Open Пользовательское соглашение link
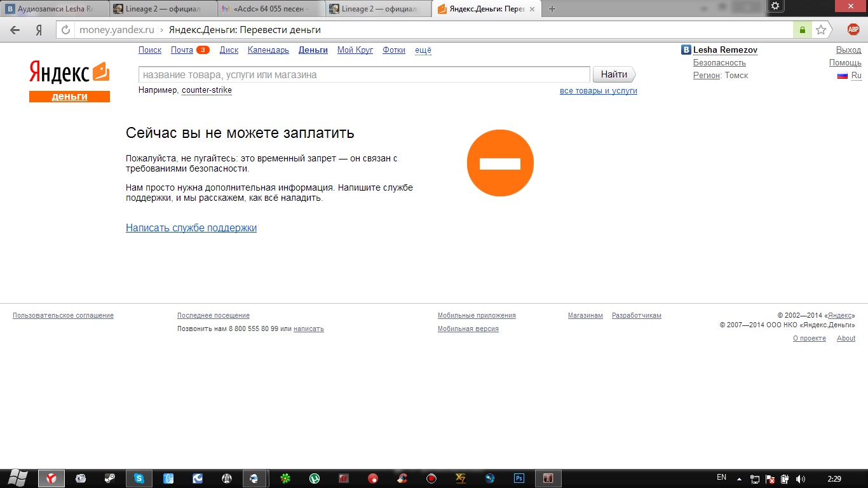The width and height of the screenshot is (868, 488). click(63, 316)
